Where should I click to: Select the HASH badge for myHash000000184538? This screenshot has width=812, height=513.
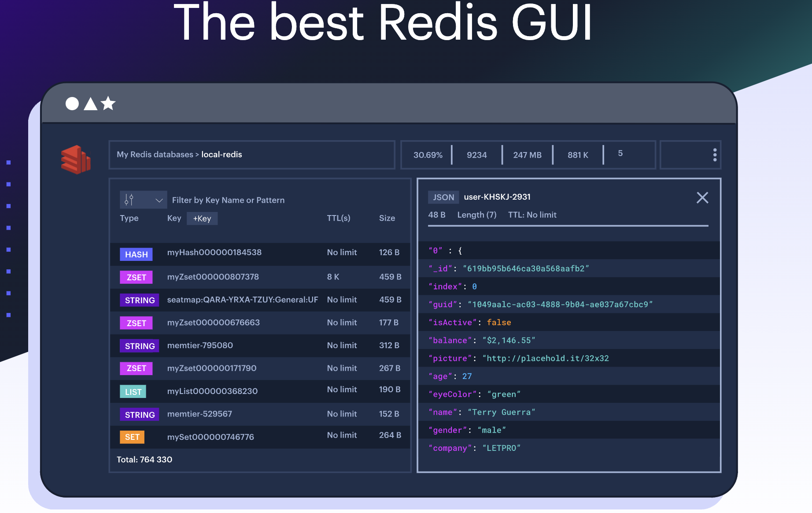(x=136, y=254)
